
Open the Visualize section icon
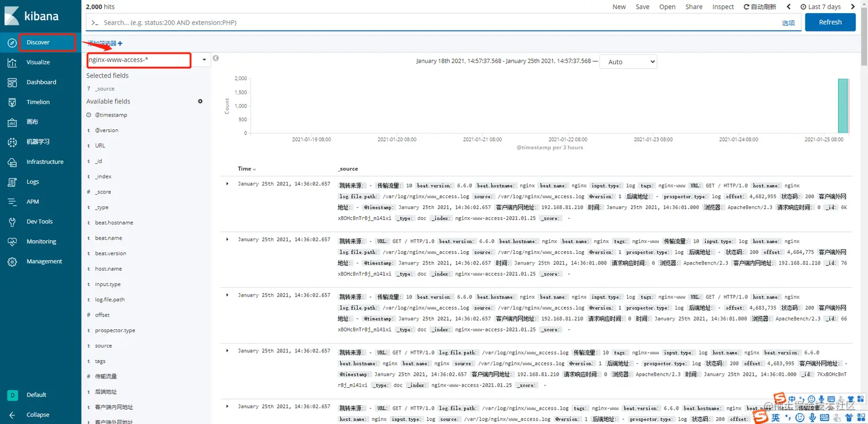[x=12, y=62]
